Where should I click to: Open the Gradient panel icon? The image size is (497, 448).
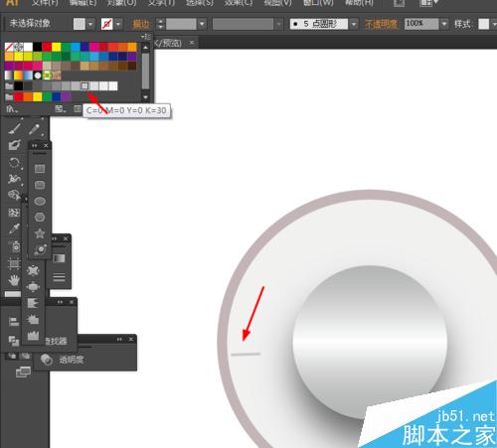pyautogui.click(x=59, y=258)
